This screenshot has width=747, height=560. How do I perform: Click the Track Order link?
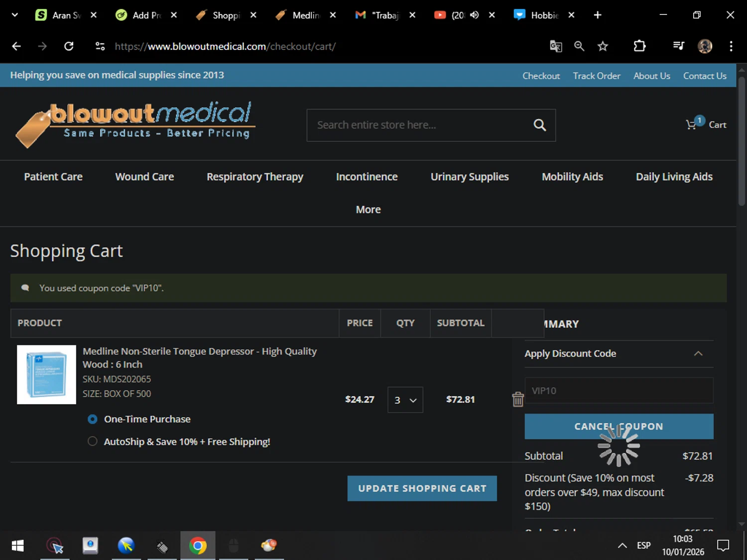click(597, 76)
